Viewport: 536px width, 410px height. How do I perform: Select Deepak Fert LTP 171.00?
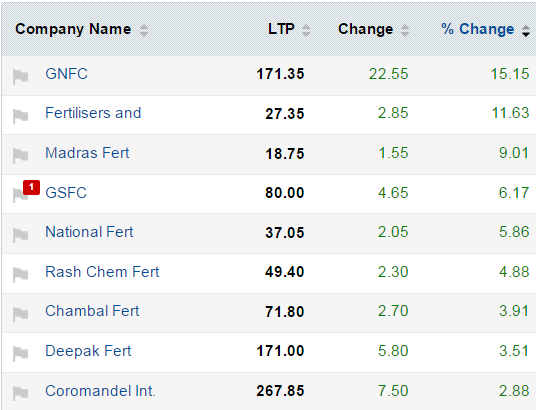[x=280, y=351]
